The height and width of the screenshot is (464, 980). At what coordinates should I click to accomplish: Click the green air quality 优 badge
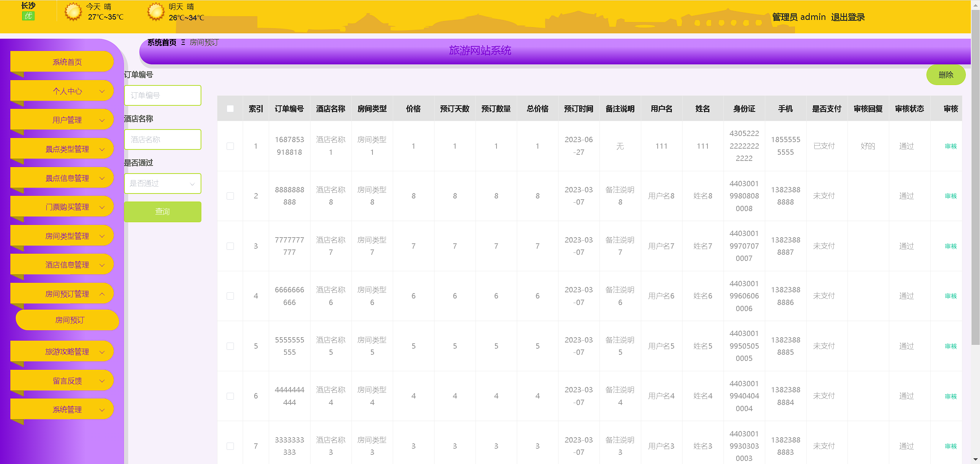(x=28, y=16)
